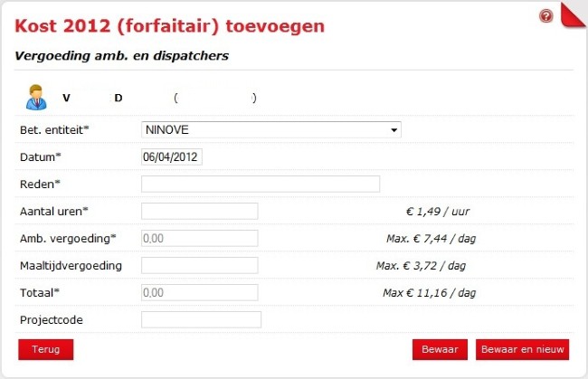Open the Bet. entiteit dropdown showing NINOVE
Image resolution: width=588 pixels, height=379 pixels.
(271, 129)
